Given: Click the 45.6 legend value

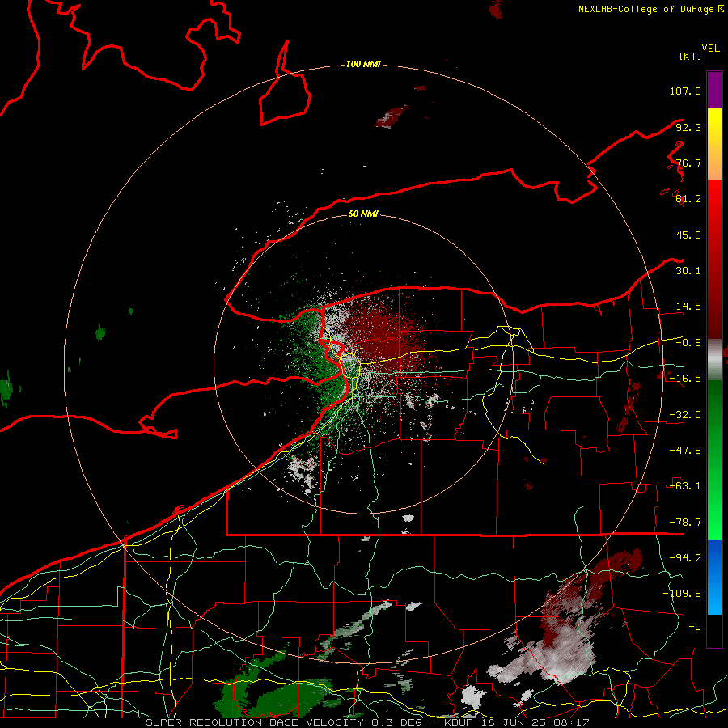Looking at the screenshot, I should (688, 235).
